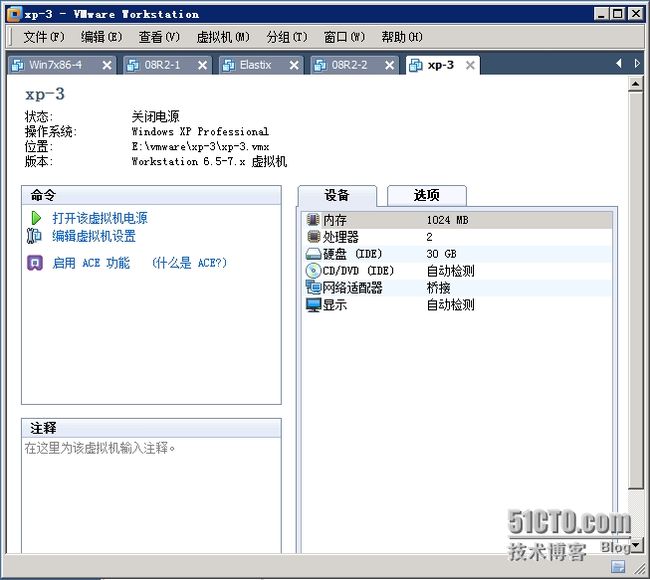Click the 30 GB disk value
Viewport: 650px width, 580px height.
pyautogui.click(x=441, y=254)
